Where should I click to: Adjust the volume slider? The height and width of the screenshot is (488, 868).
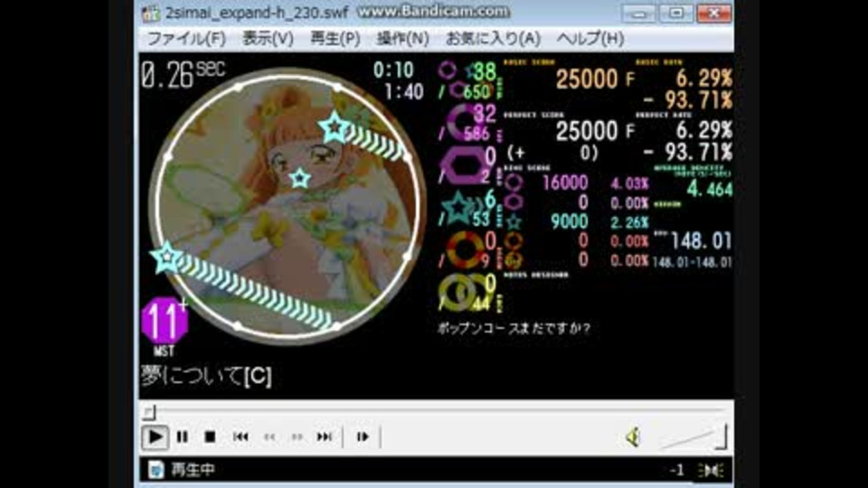coord(694,437)
